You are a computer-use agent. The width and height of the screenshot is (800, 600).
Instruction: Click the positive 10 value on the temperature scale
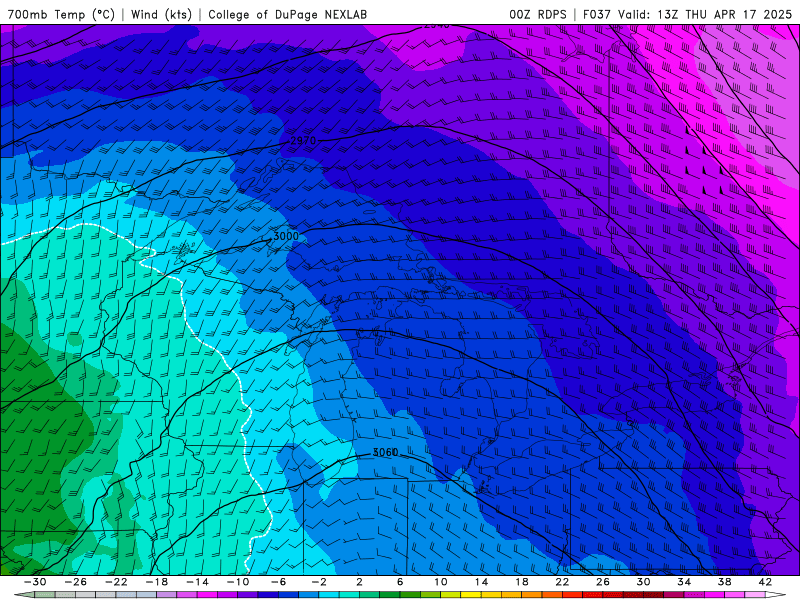point(440,582)
